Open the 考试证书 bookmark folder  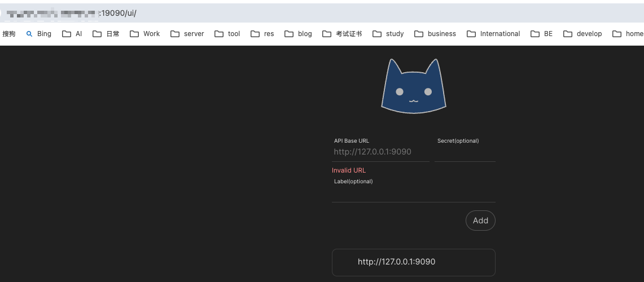coord(342,34)
